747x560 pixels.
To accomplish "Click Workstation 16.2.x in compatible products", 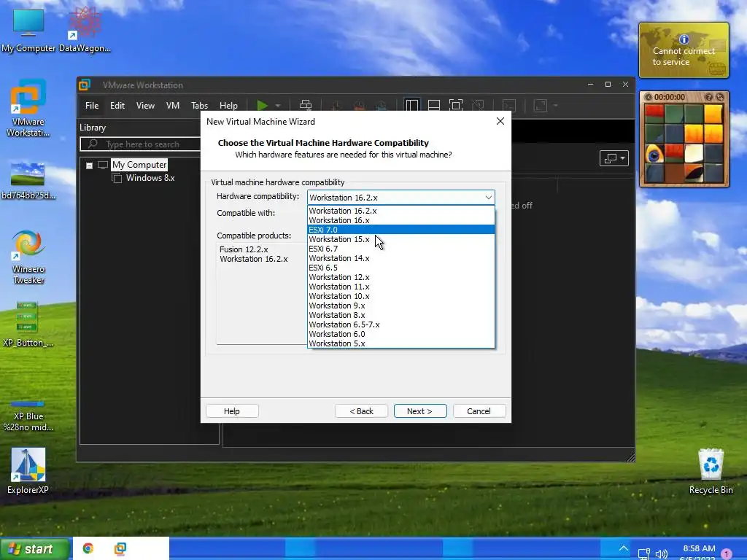I will pyautogui.click(x=254, y=259).
